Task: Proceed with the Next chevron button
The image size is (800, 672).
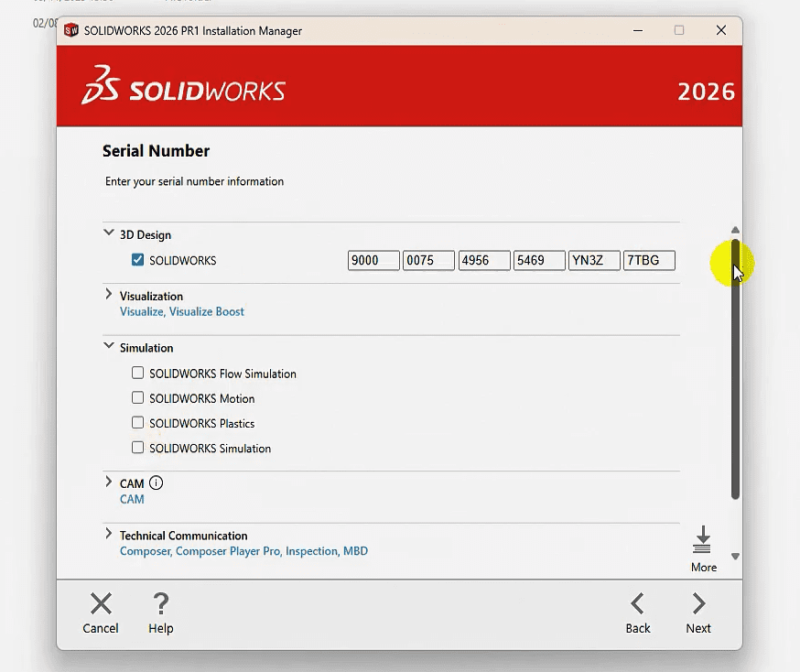Action: tap(698, 603)
